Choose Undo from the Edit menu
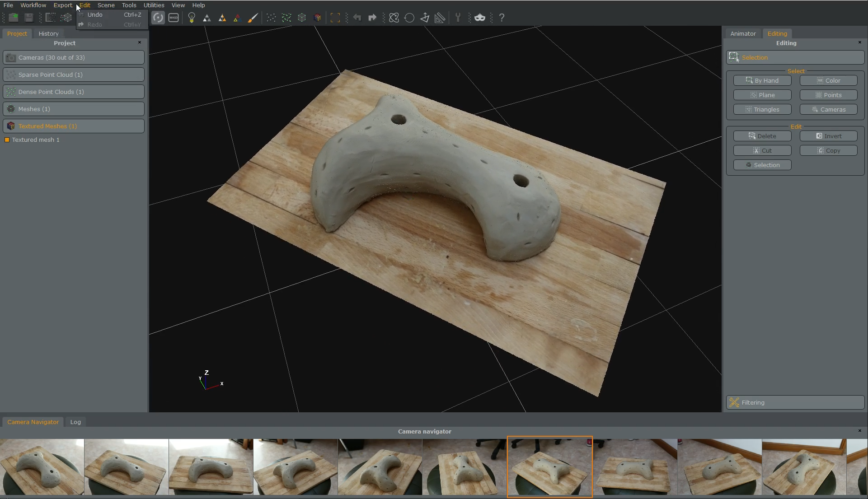 click(x=95, y=15)
